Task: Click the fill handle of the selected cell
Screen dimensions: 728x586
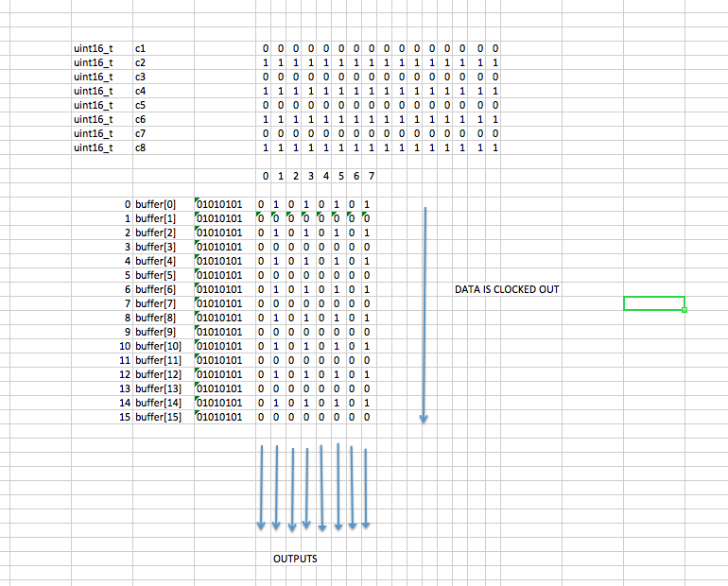Action: pyautogui.click(x=685, y=310)
